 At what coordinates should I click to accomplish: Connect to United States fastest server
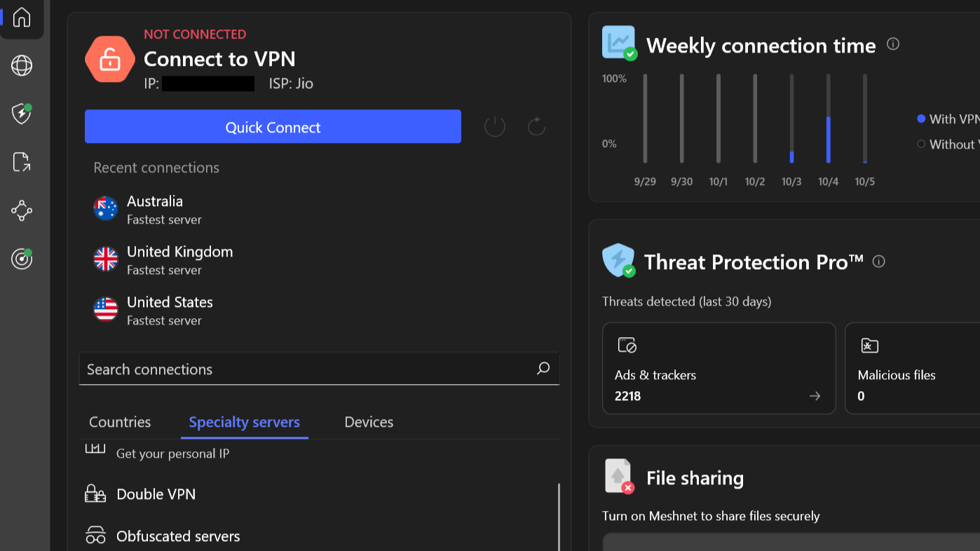tap(319, 311)
